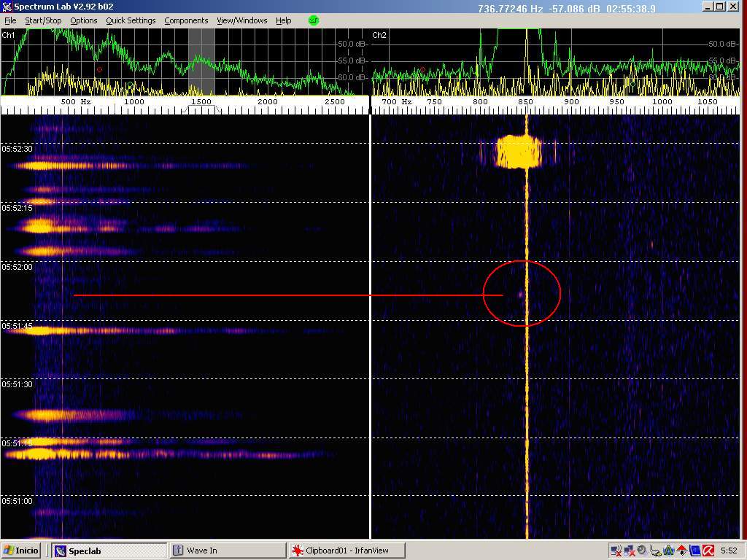Click the Spectrum Lab title bar icon

[7, 7]
